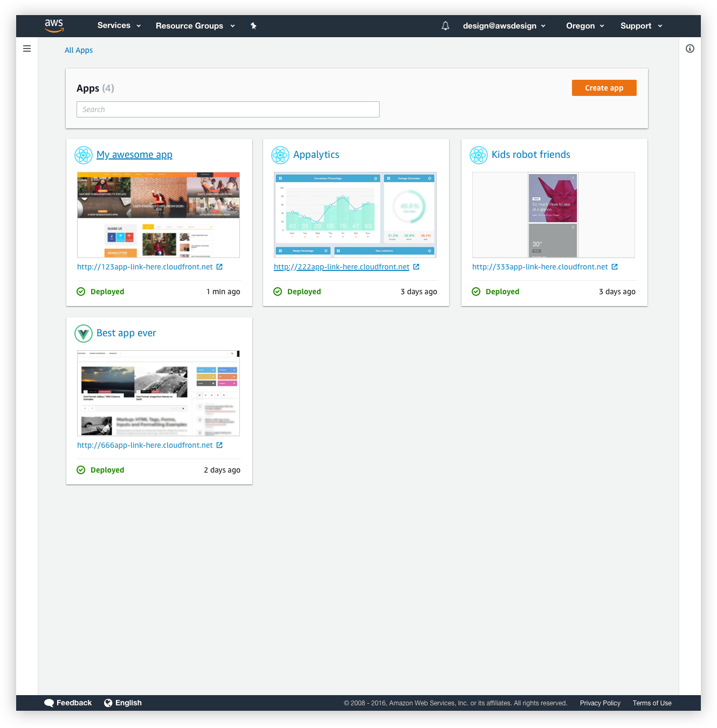Click the Vue icon beside Best app ever

pos(84,334)
